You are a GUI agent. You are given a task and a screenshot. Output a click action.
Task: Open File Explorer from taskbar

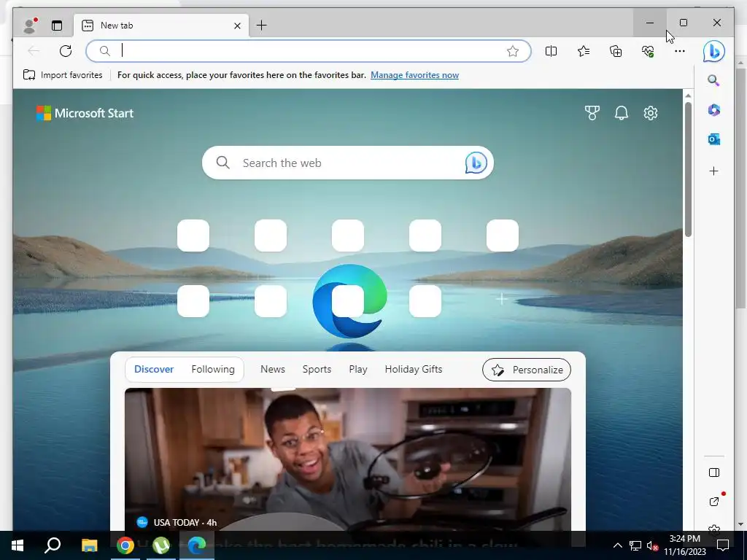pos(89,545)
